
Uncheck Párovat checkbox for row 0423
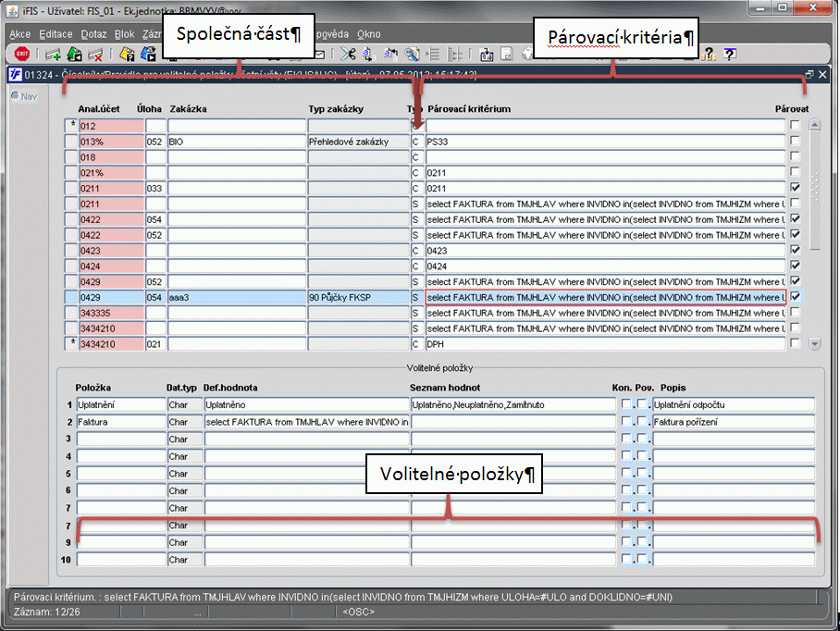pos(795,250)
